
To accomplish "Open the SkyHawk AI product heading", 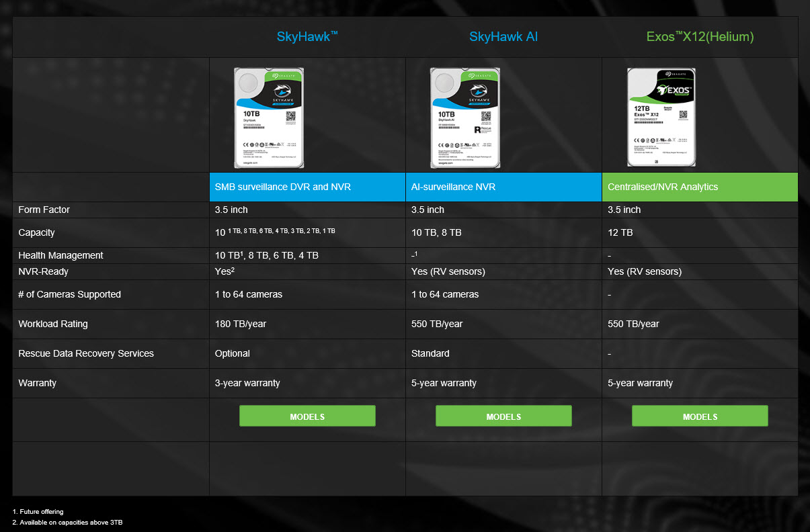I will (503, 37).
